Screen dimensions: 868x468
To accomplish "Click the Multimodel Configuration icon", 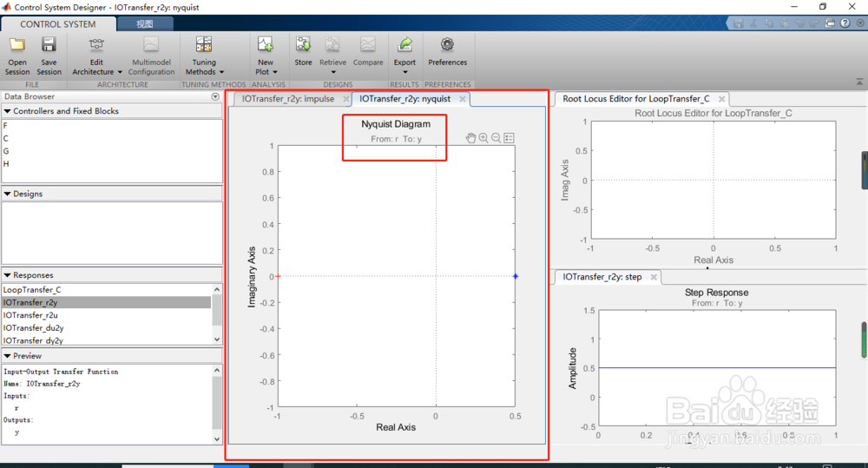I will pyautogui.click(x=151, y=45).
